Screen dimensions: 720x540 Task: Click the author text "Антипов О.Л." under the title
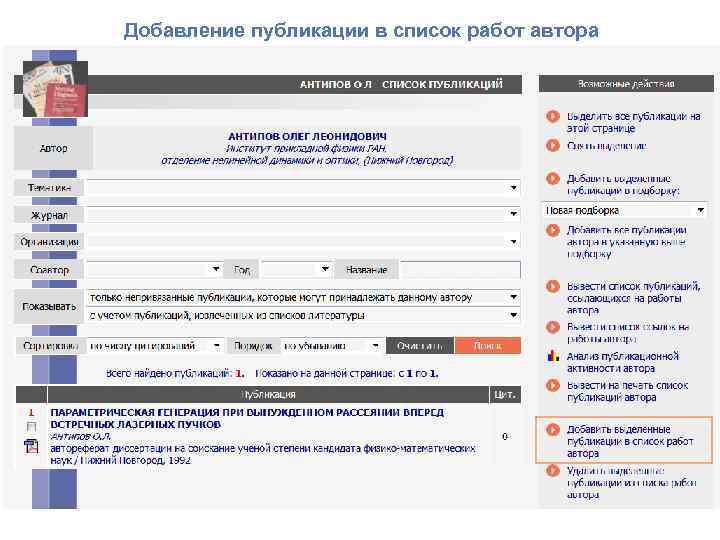click(x=80, y=436)
